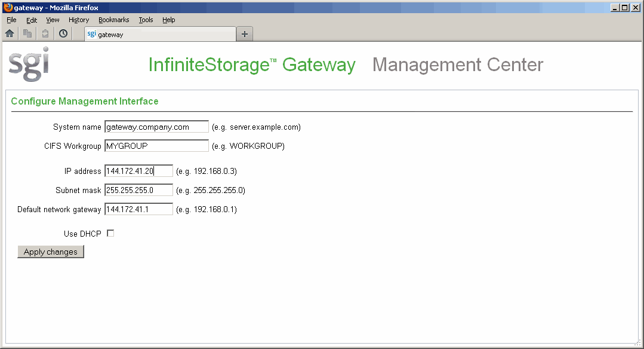This screenshot has height=349, width=644.
Task: Open a new tab with plus button
Action: pyautogui.click(x=244, y=34)
